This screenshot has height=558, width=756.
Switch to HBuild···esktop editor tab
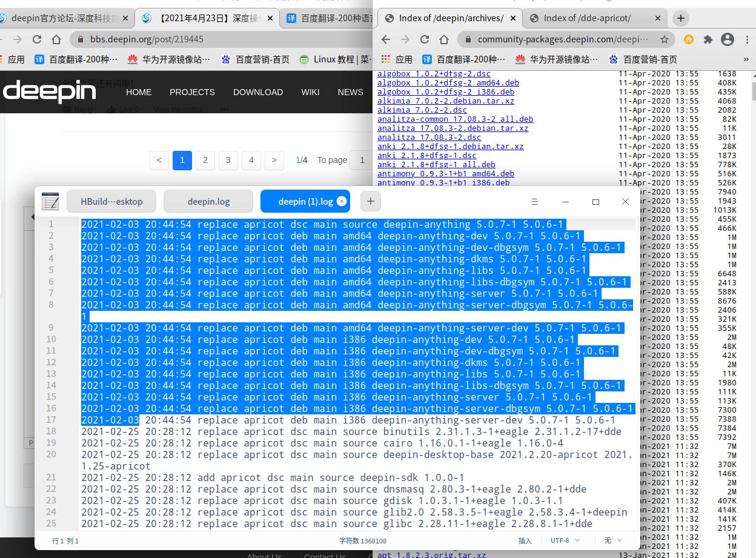pyautogui.click(x=111, y=202)
